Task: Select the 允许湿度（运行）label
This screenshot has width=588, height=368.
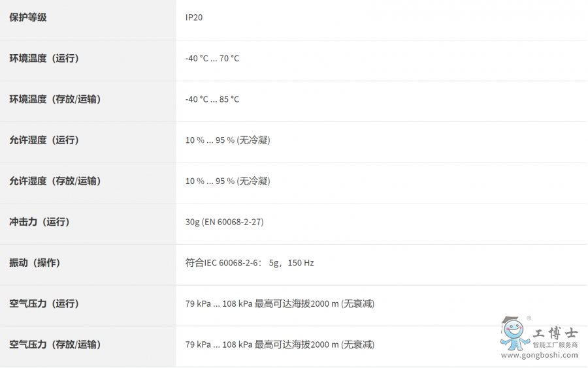Action: (x=44, y=140)
